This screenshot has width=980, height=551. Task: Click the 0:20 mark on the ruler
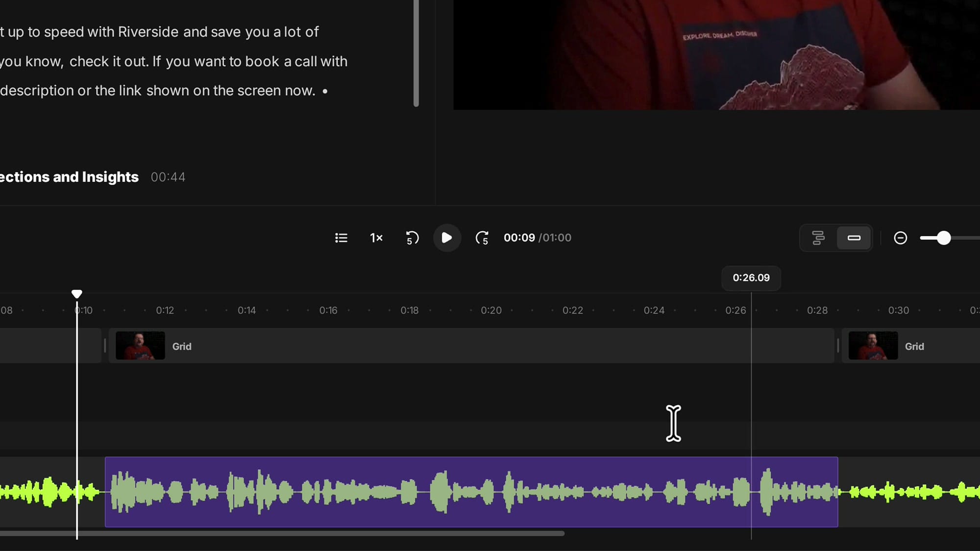click(x=491, y=311)
